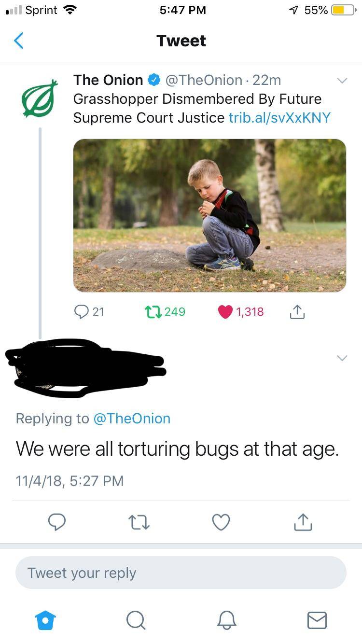This screenshot has width=362, height=644.
Task: Open the Messages envelope tab
Action: click(317, 620)
